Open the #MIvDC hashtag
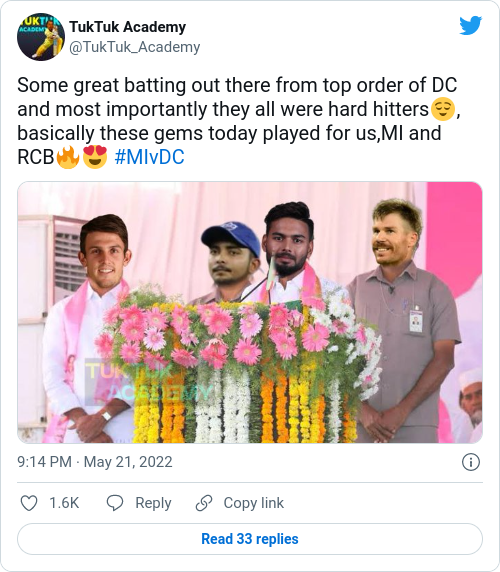 pyautogui.click(x=150, y=157)
